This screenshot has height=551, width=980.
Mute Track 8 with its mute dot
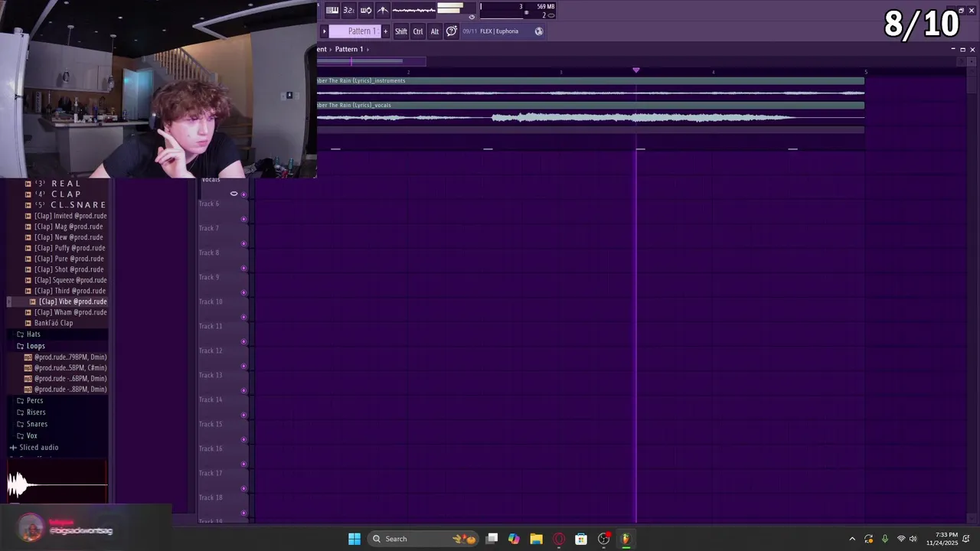[244, 268]
